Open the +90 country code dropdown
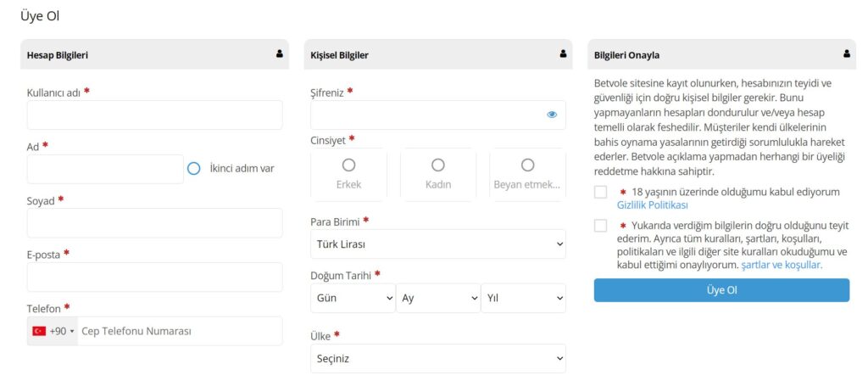Image resolution: width=868 pixels, height=381 pixels. (53, 331)
